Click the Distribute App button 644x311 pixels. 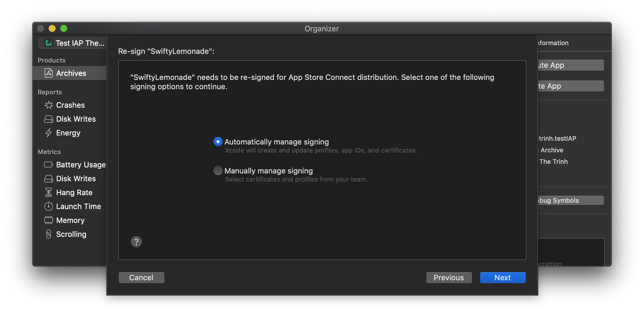571,65
